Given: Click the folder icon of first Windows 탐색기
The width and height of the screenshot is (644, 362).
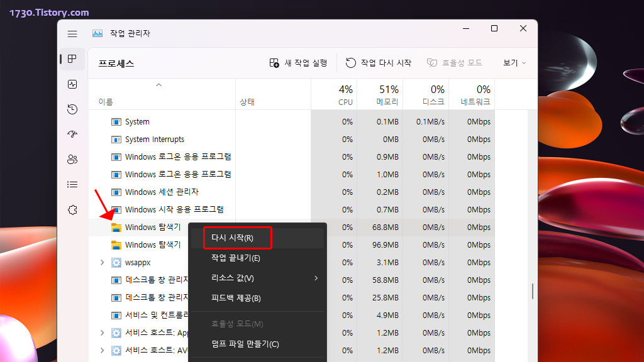Looking at the screenshot, I should (x=116, y=228).
